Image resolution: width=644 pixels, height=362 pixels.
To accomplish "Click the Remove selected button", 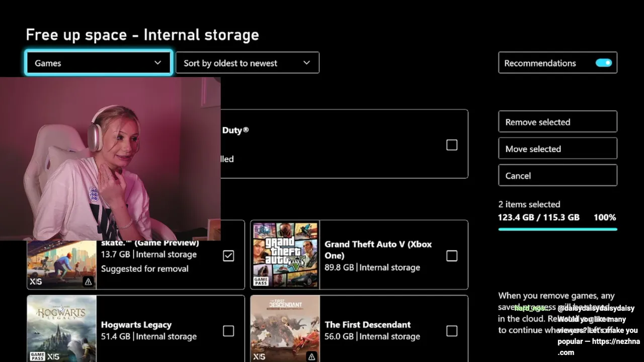I will click(x=557, y=122).
